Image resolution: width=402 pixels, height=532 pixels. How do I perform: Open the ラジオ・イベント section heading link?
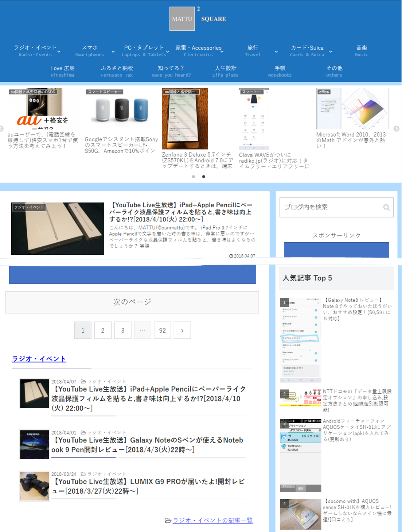tap(39, 359)
